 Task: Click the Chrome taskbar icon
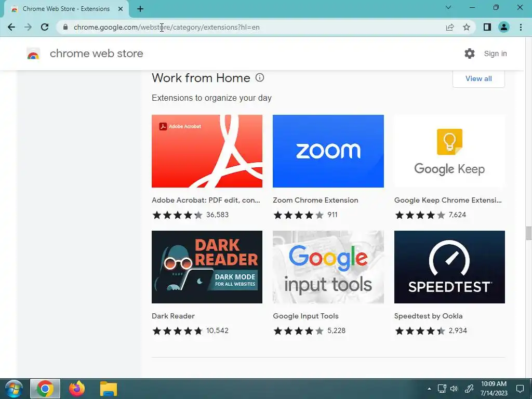tap(45, 389)
